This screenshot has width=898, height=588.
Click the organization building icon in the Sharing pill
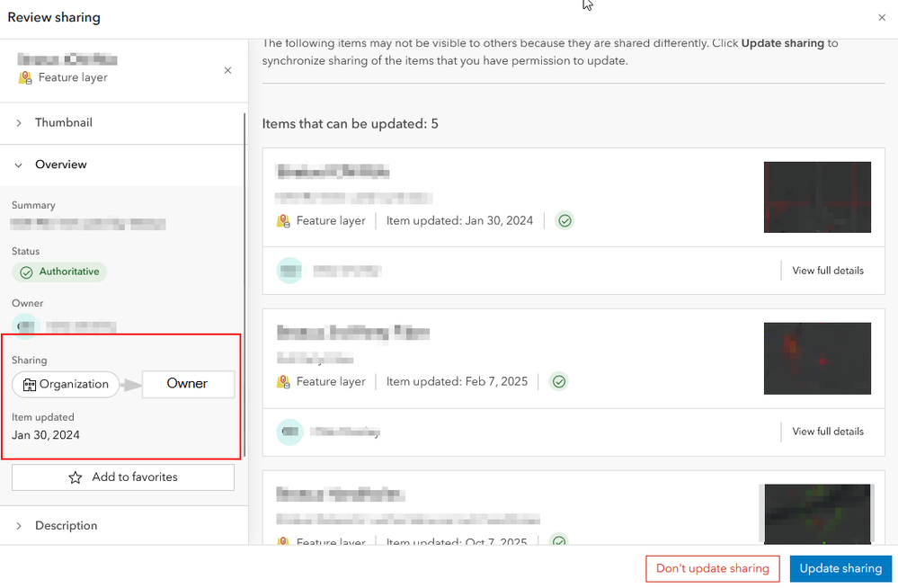coord(29,384)
